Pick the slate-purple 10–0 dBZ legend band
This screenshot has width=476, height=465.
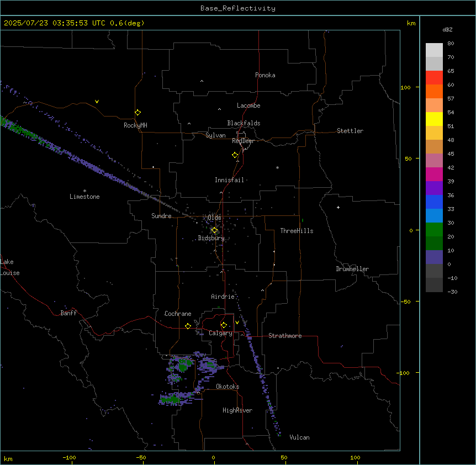pos(434,257)
